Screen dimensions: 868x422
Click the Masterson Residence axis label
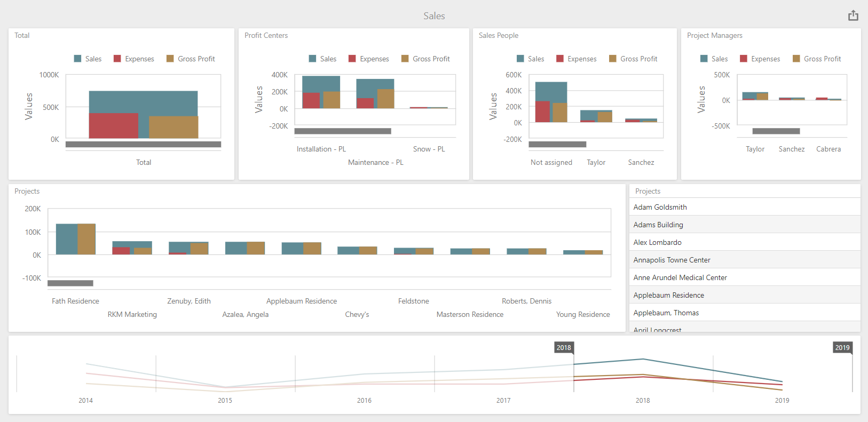pos(470,314)
